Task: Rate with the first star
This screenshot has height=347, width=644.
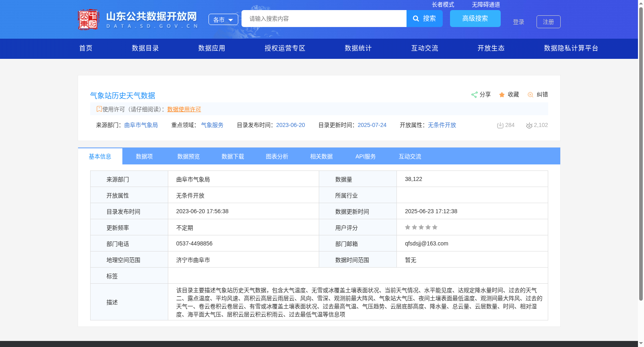Action: 408,227
